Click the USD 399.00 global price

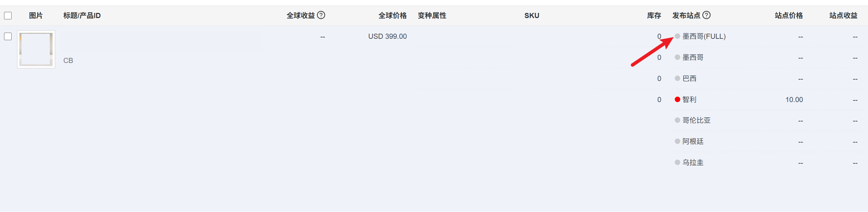click(387, 36)
